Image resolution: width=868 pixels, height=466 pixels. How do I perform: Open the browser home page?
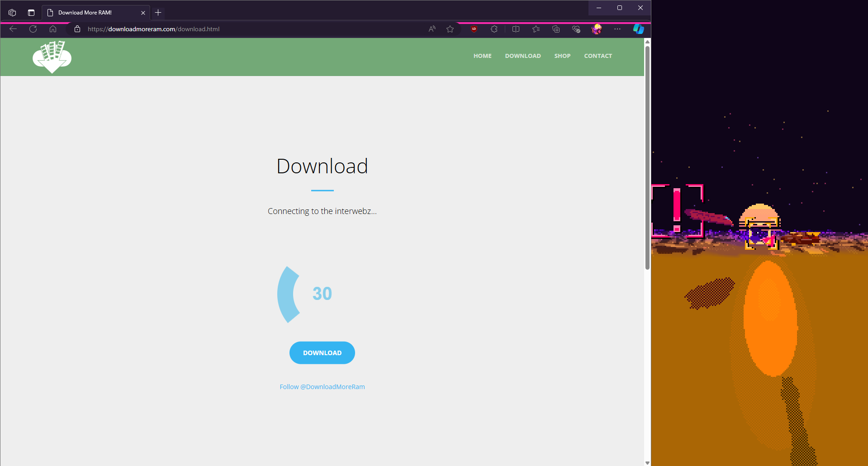click(53, 29)
